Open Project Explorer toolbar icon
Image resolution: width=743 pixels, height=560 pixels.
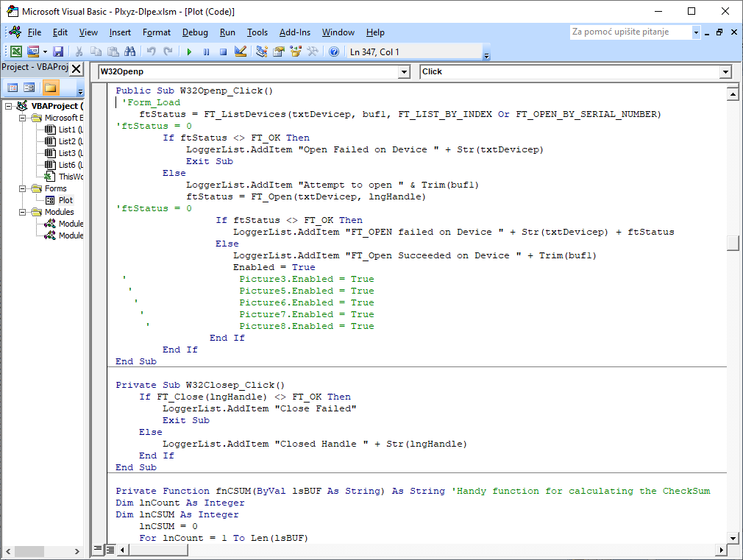click(262, 52)
